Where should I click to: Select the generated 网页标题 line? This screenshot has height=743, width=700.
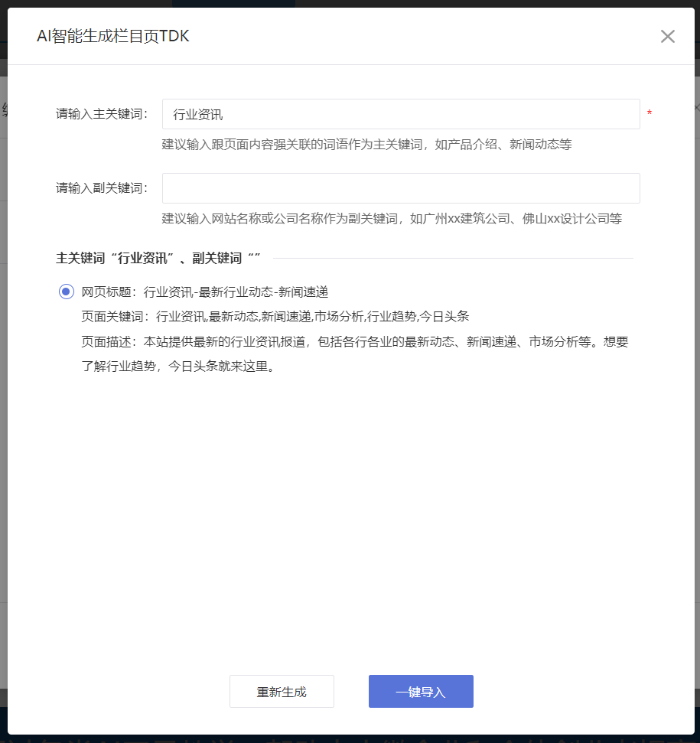pos(205,292)
